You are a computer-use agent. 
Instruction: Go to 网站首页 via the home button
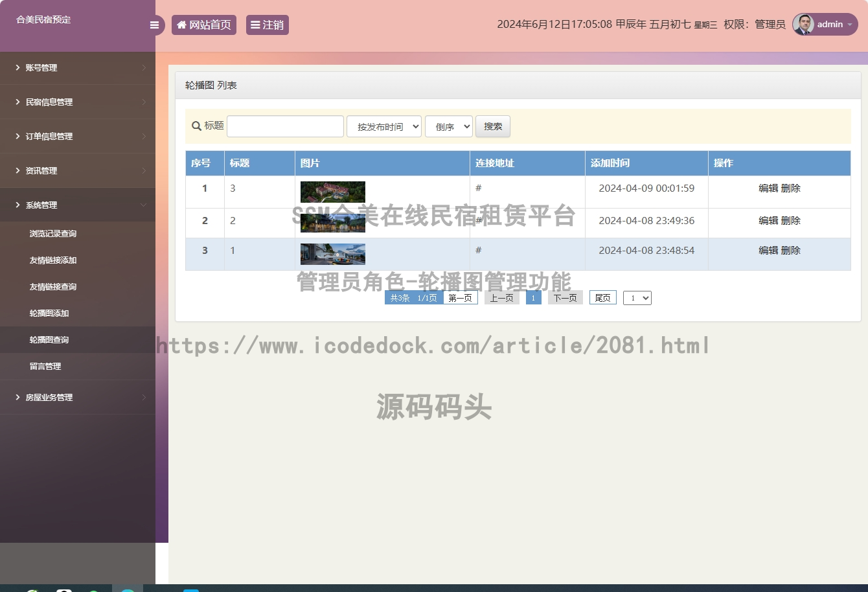(204, 25)
